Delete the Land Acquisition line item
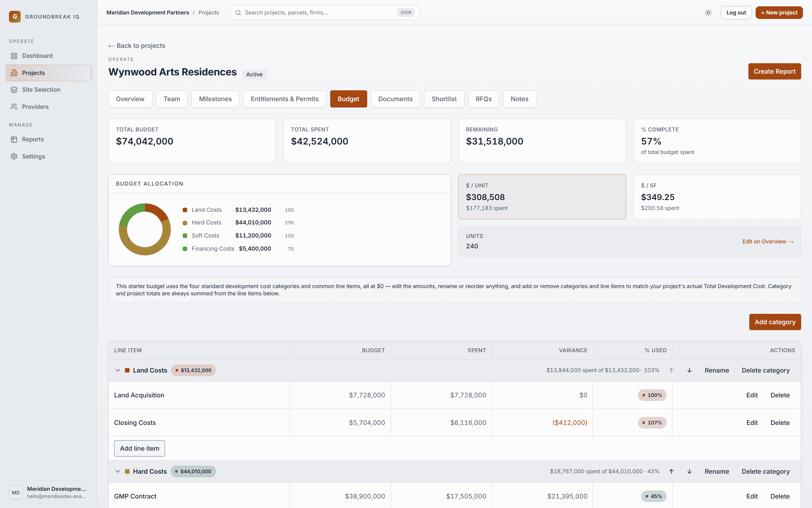 tap(780, 395)
